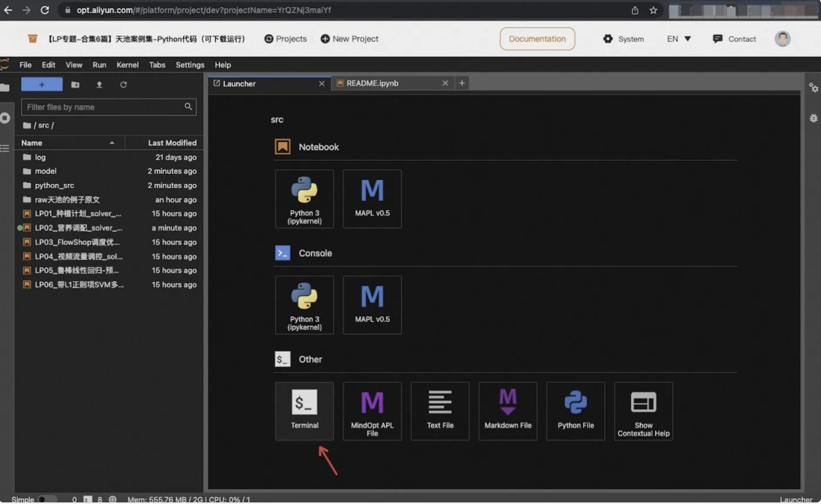This screenshot has width=821, height=504.
Task: Bookmark this page with star icon
Action: pyautogui.click(x=653, y=10)
